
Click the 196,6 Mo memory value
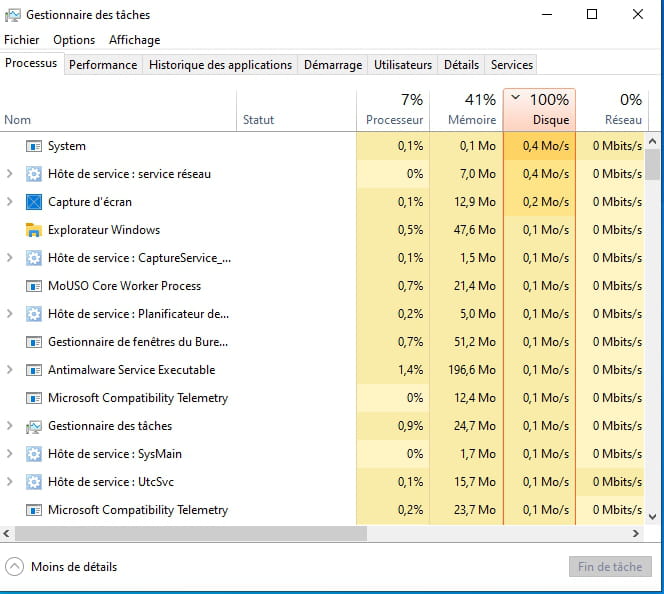pos(472,370)
